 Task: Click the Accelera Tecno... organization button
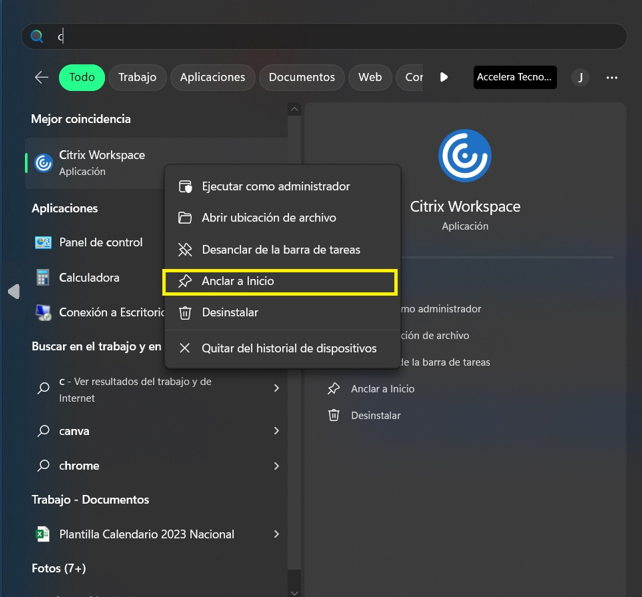515,77
